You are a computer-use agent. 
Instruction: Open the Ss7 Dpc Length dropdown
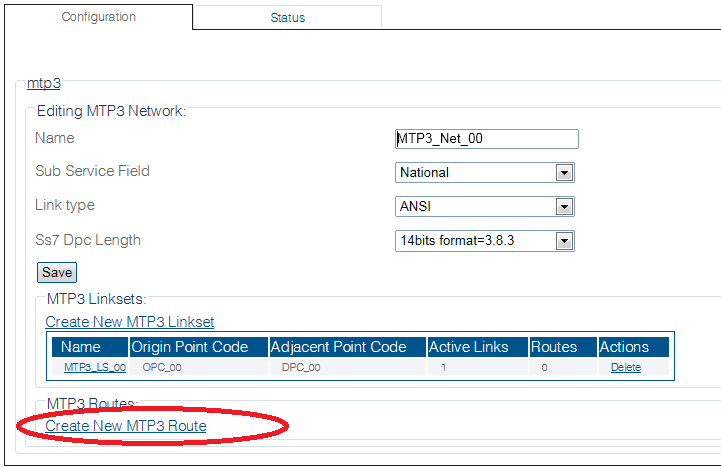485,241
